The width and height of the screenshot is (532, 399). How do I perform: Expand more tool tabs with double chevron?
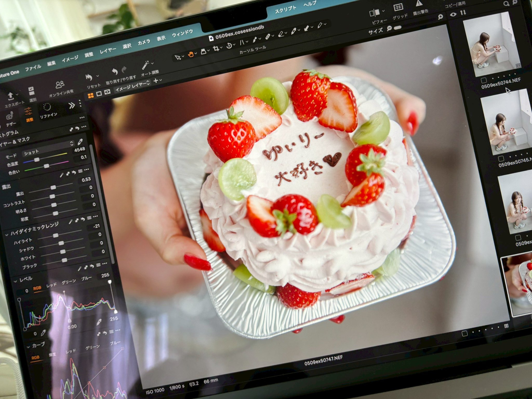pyautogui.click(x=71, y=105)
